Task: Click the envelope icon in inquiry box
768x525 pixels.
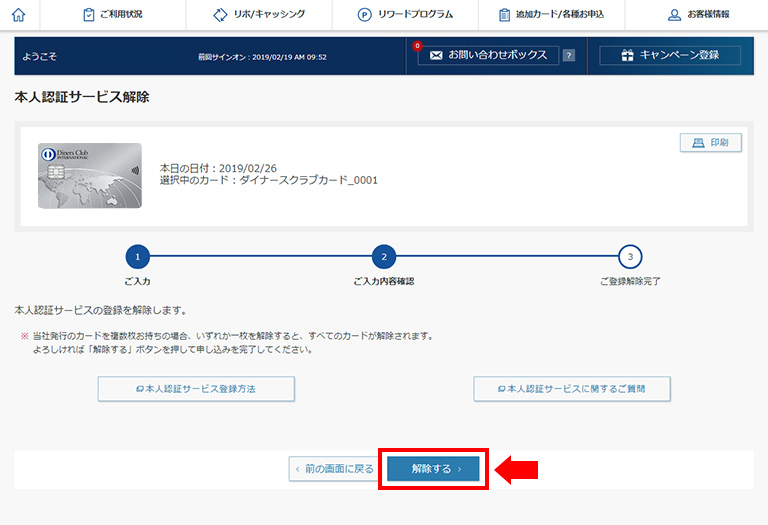Action: [x=436, y=56]
